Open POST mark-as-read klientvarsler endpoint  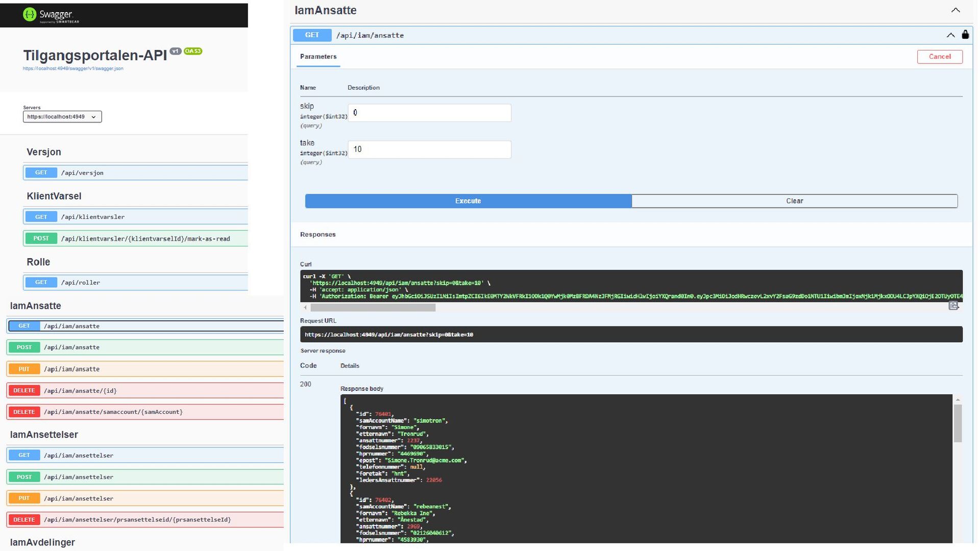(135, 238)
